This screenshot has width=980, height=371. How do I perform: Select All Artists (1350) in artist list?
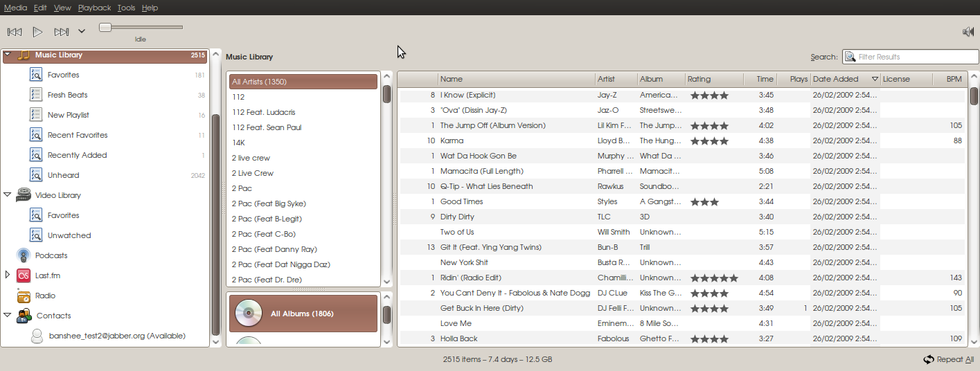[x=303, y=82]
